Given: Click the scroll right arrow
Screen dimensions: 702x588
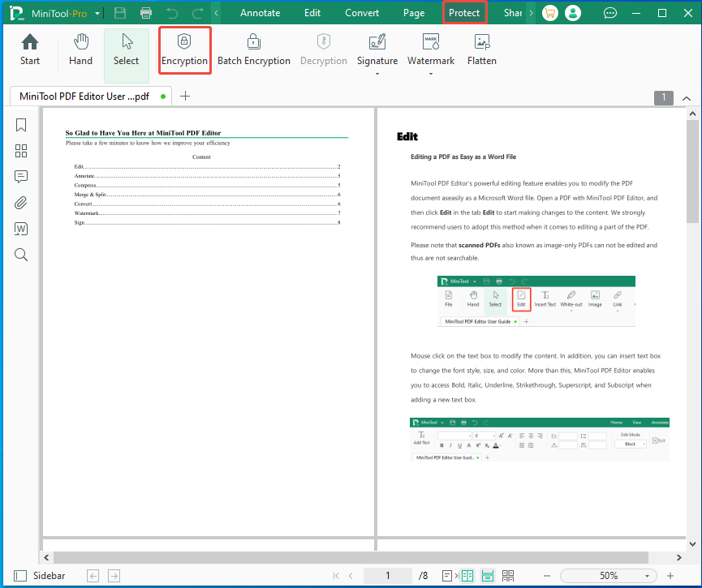Looking at the screenshot, I should 679,557.
